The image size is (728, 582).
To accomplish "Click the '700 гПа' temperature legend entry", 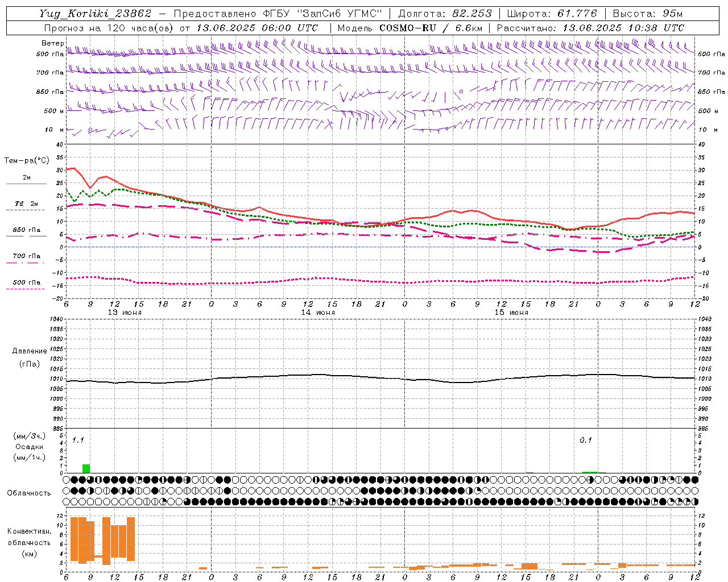I will tap(27, 256).
